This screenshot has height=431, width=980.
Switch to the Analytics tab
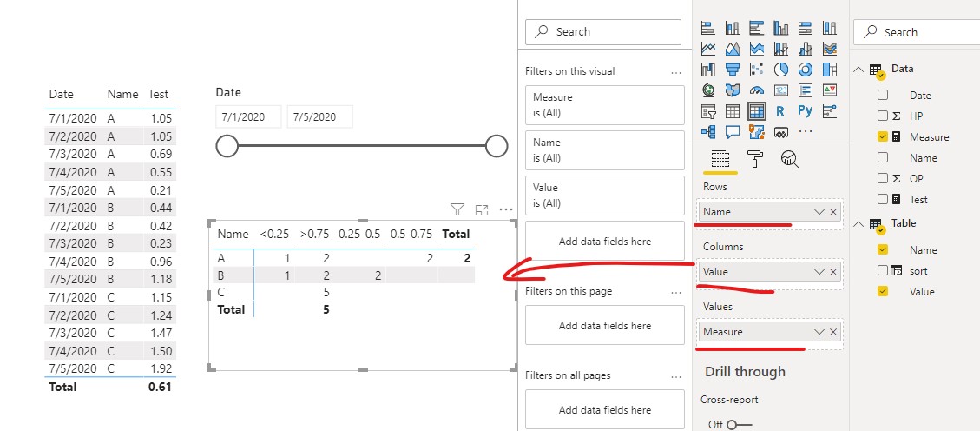(789, 160)
